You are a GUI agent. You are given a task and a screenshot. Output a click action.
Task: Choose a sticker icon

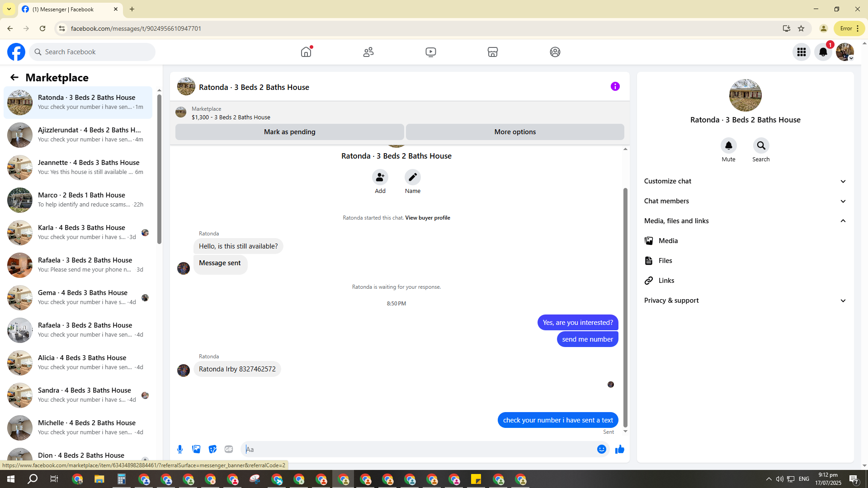212,449
